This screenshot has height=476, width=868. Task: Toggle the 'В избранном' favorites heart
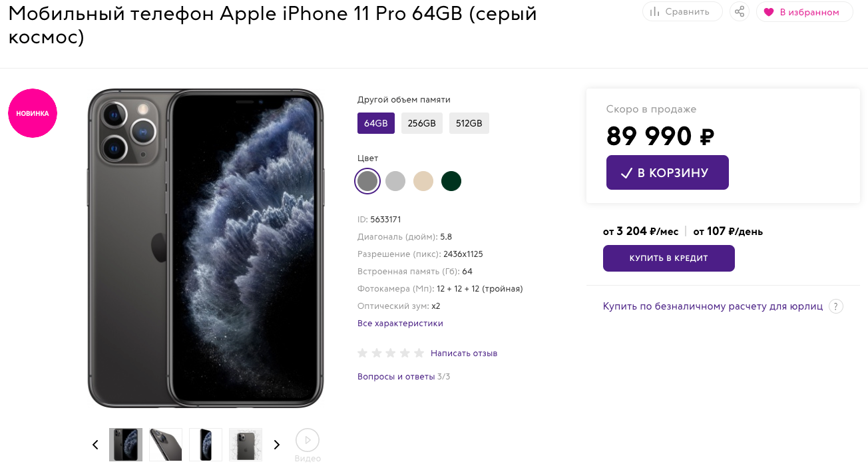click(x=804, y=12)
